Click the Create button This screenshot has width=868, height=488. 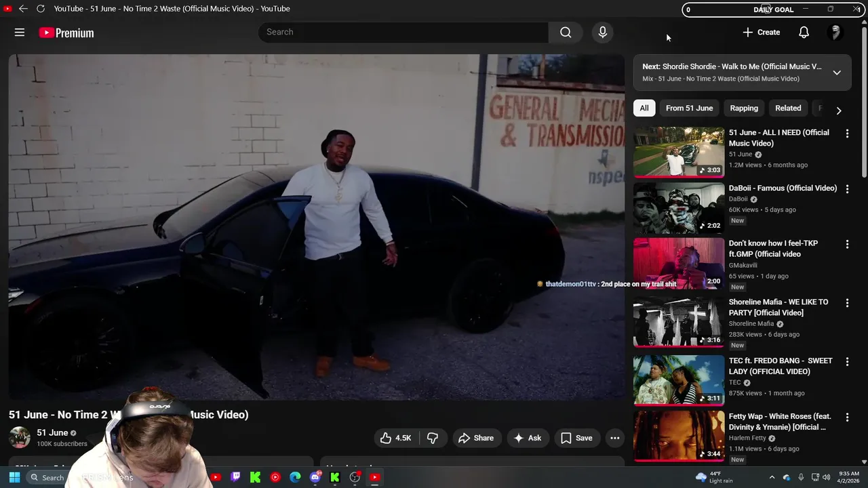point(761,32)
